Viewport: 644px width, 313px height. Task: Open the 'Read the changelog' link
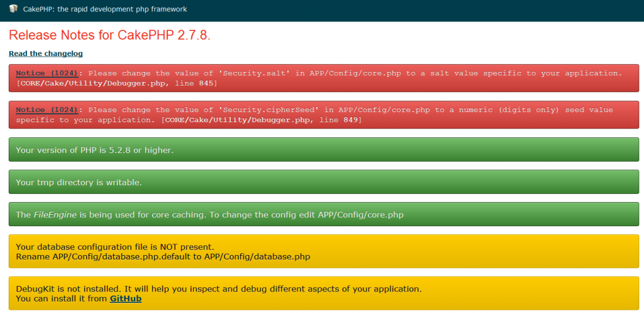(x=45, y=54)
